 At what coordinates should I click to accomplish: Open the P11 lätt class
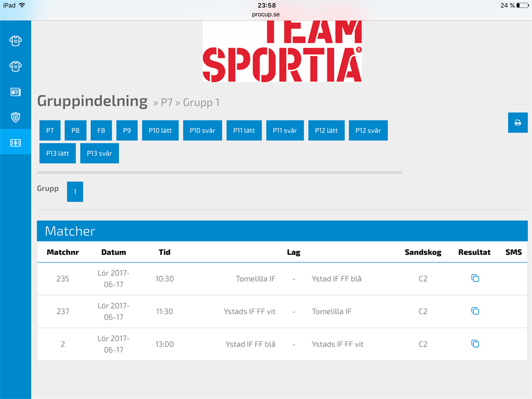(x=244, y=131)
